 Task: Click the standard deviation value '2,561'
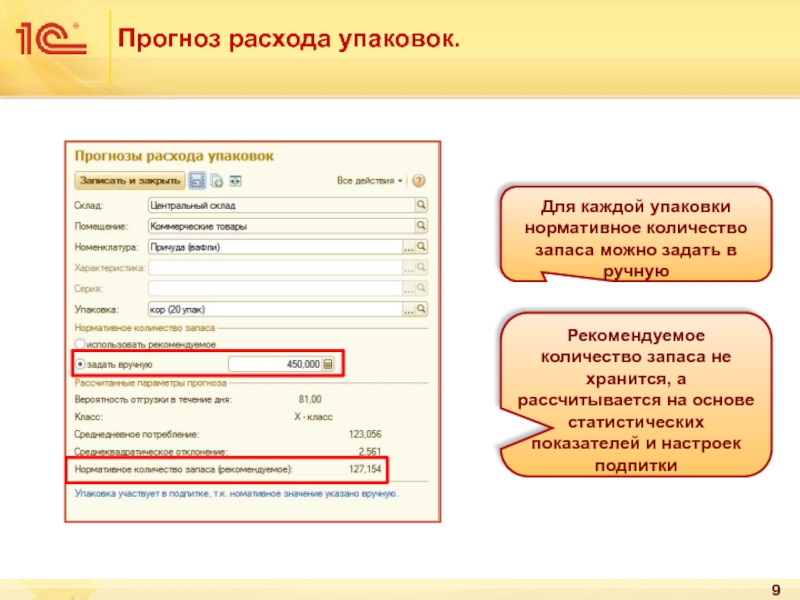coord(369,452)
